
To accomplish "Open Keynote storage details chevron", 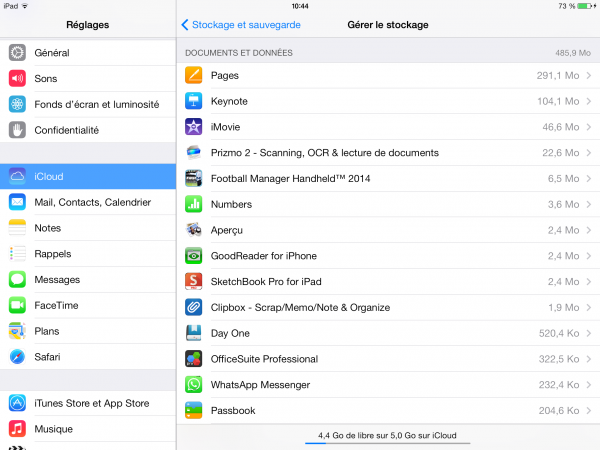I will 589,101.
